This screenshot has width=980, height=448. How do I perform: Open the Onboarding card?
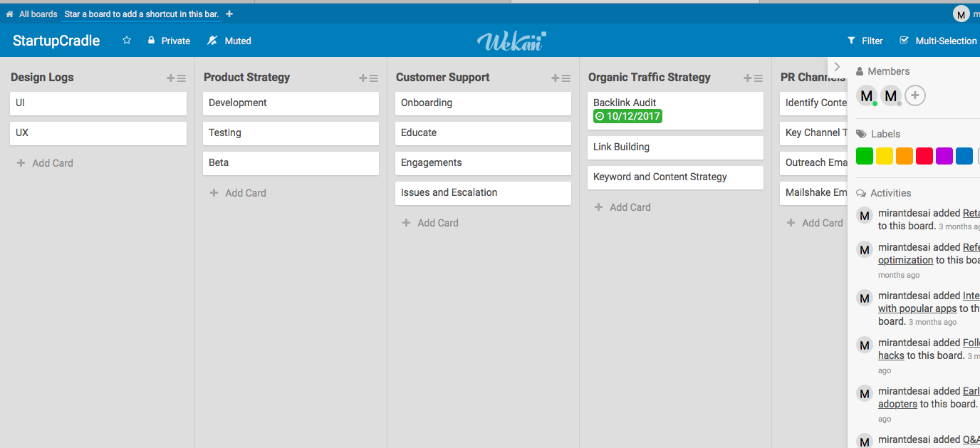(483, 103)
